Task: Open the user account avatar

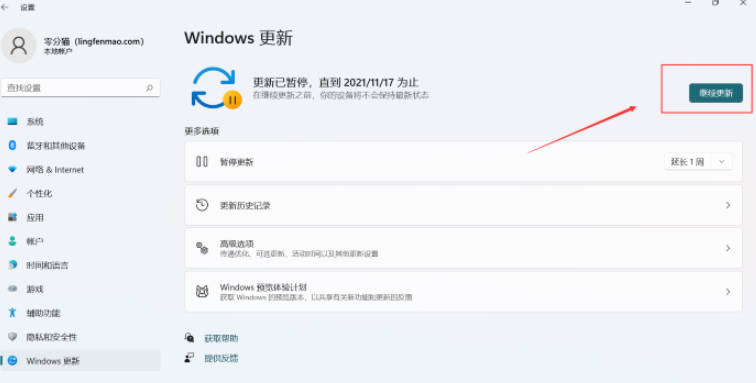Action: click(x=19, y=45)
